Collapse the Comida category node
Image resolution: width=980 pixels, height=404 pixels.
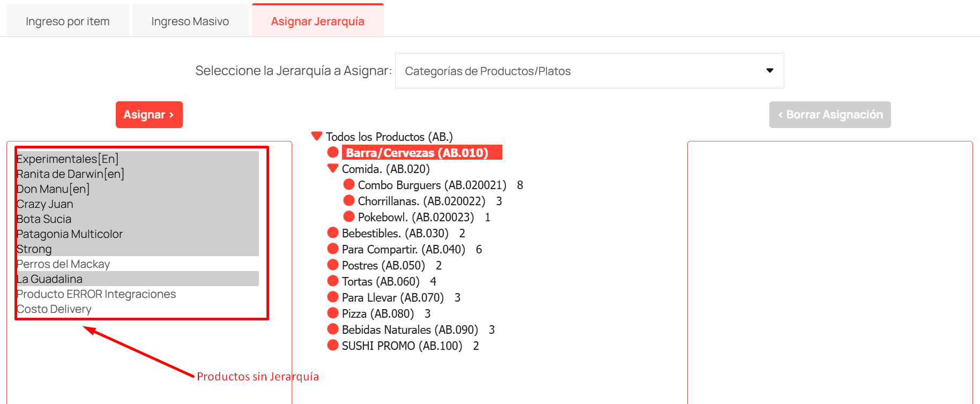[333, 168]
